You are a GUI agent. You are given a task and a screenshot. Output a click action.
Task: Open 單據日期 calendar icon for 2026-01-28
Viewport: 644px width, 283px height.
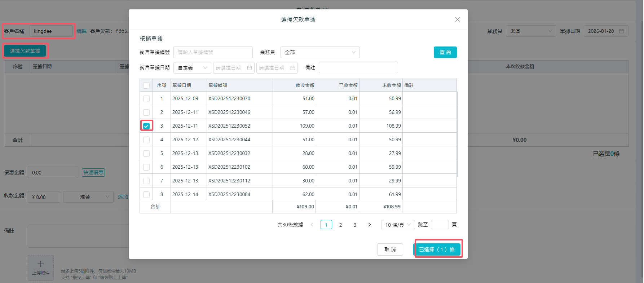622,31
